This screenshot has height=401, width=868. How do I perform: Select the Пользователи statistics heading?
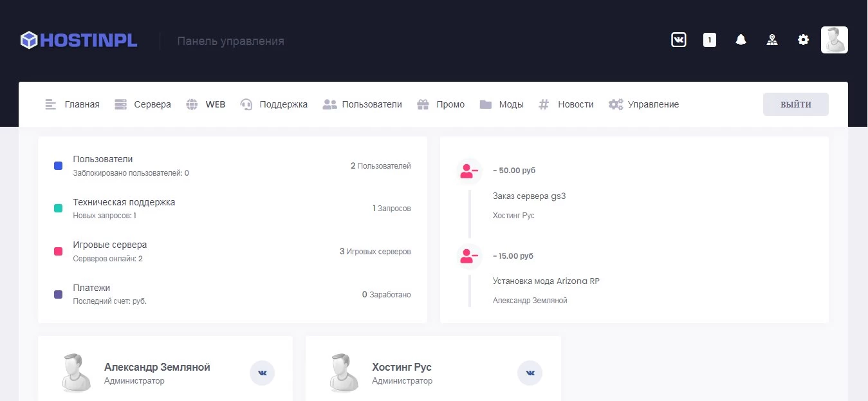(103, 159)
